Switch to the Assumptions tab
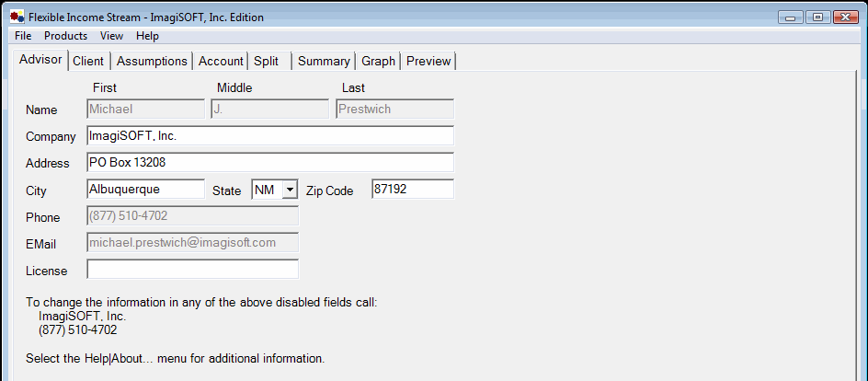Screen dimensions: 868x381 [152, 62]
